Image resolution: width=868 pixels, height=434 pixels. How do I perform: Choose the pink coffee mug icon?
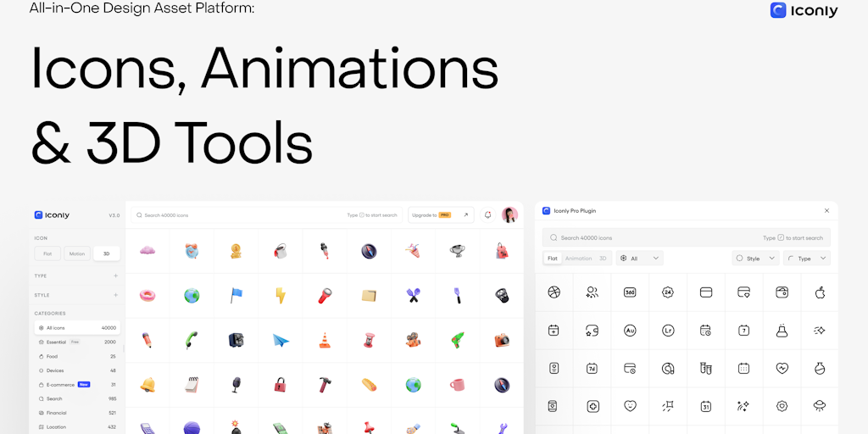pyautogui.click(x=457, y=384)
